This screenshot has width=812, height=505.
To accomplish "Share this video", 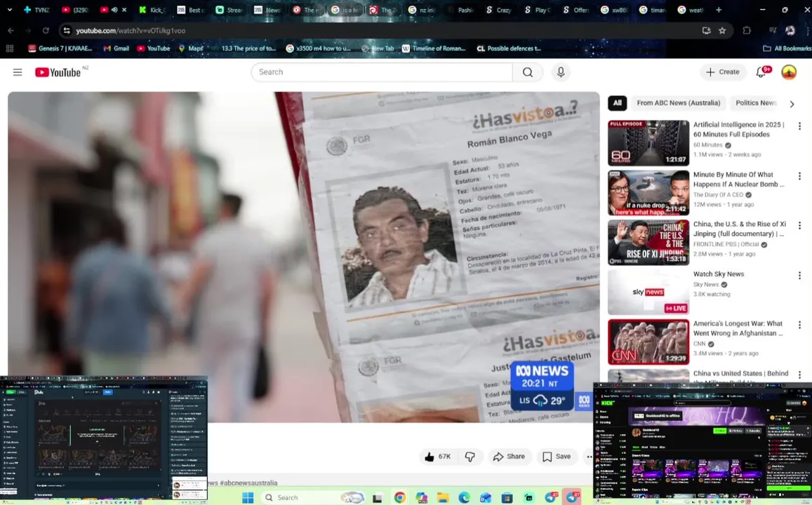I will (x=509, y=457).
